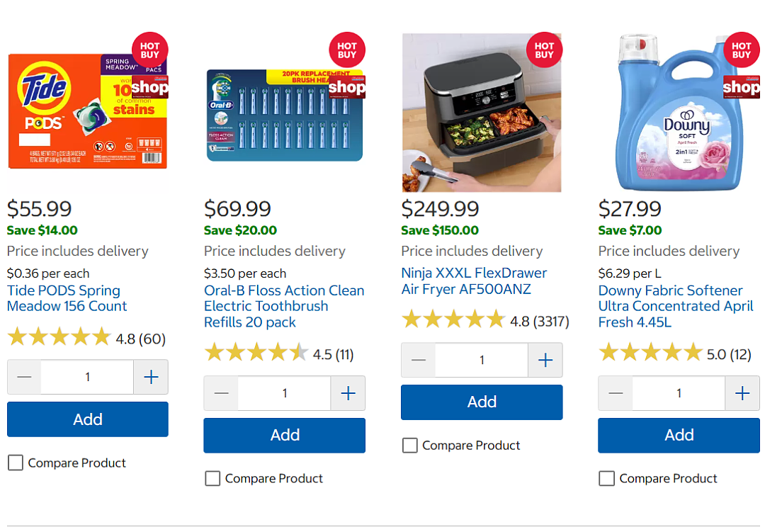Decrease Ninja Air Fryer quantity with minus icon

[419, 360]
